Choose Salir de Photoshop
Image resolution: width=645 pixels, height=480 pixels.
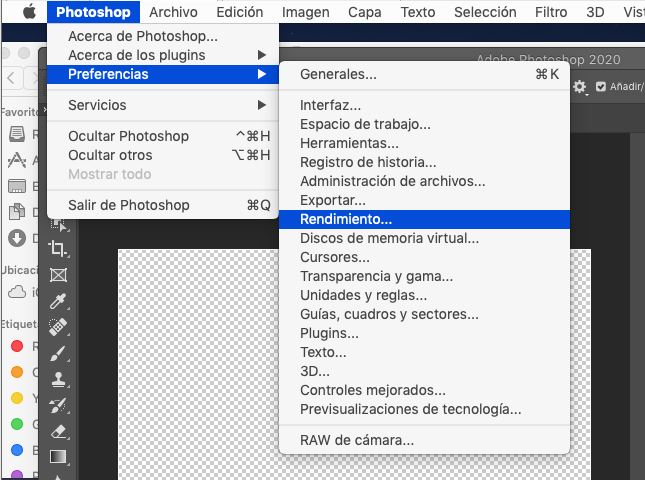(128, 205)
